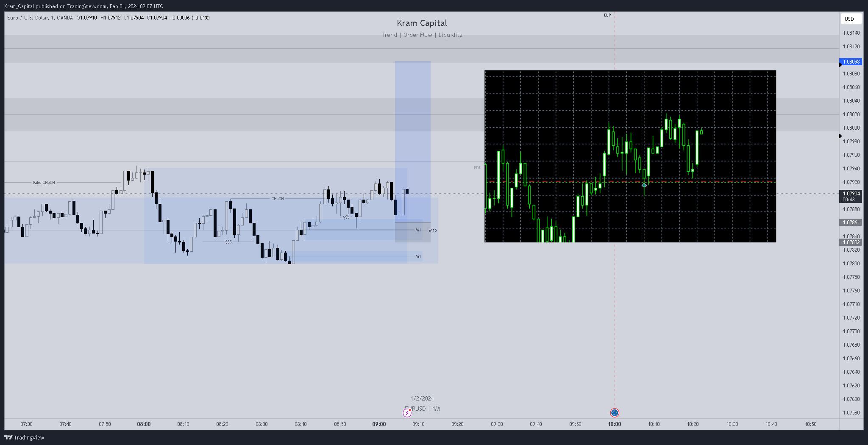Screen dimensions: 868x445
Task: Select the CHoCH label near 08:30
Action: [x=278, y=199]
